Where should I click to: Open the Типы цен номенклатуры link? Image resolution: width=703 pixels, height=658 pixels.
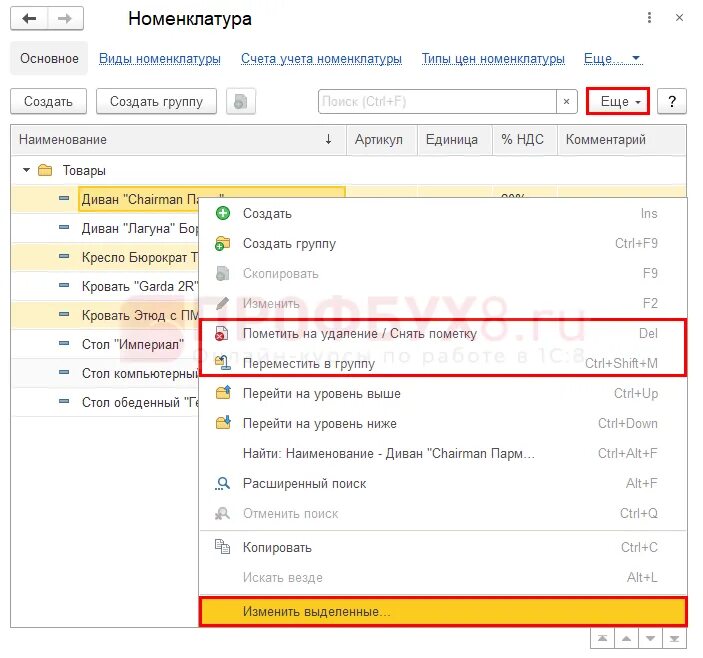(x=493, y=59)
